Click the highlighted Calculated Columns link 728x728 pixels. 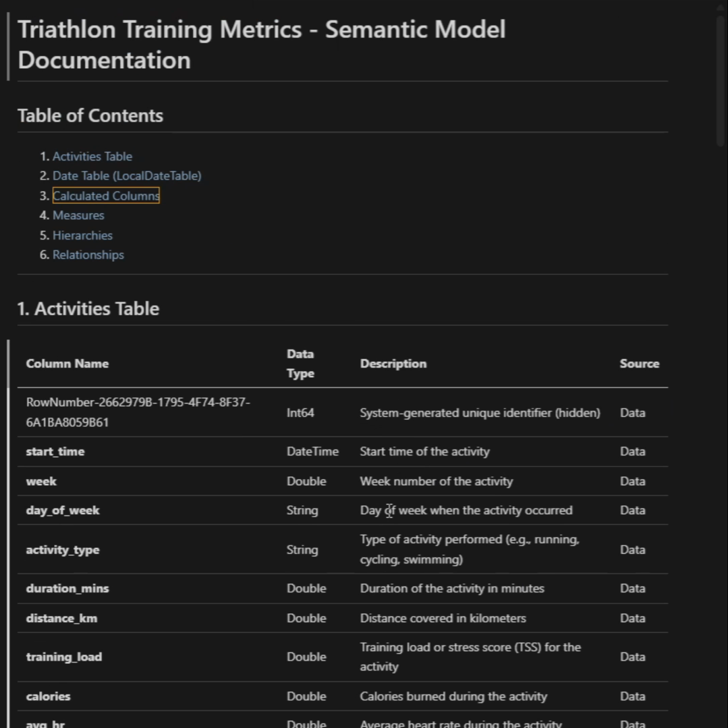tap(106, 196)
